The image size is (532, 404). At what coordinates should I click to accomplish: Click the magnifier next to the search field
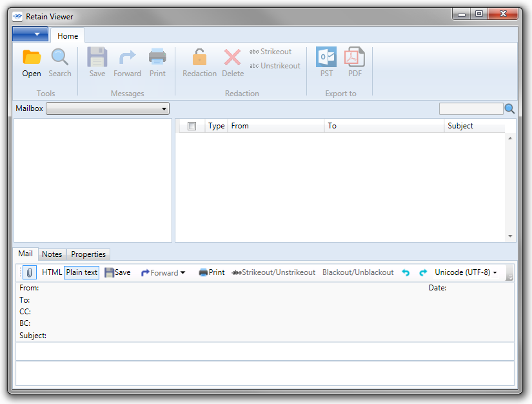509,108
